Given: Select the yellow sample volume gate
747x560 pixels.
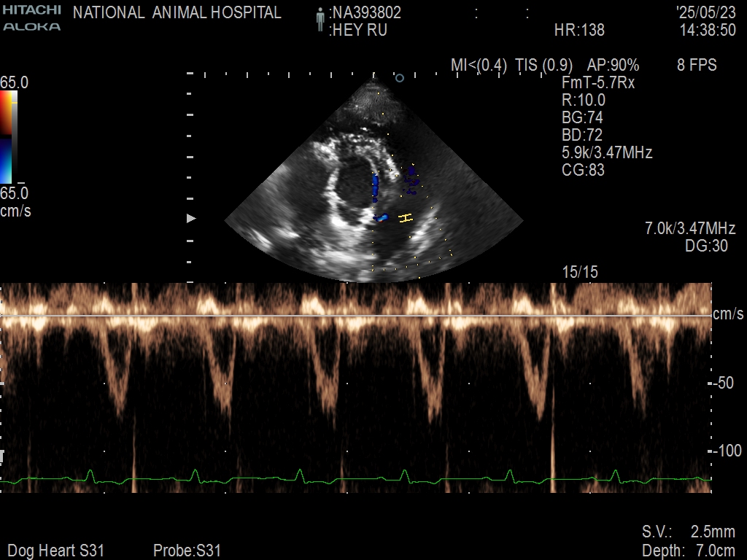Looking at the screenshot, I should tap(406, 218).
